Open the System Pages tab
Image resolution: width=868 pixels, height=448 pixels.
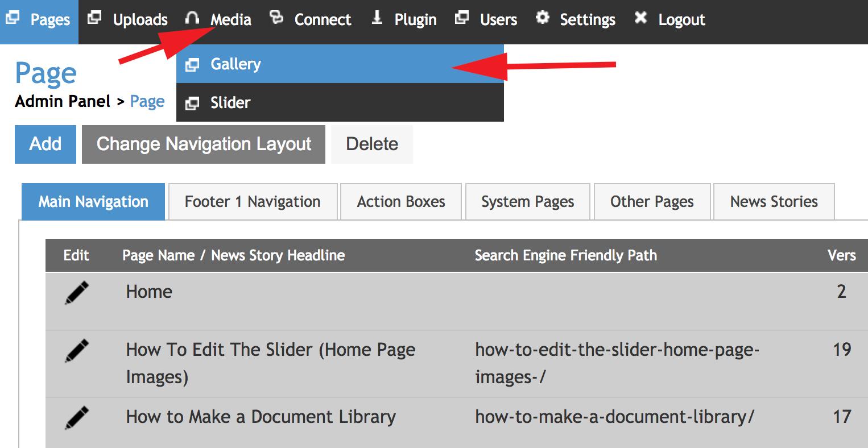click(527, 202)
